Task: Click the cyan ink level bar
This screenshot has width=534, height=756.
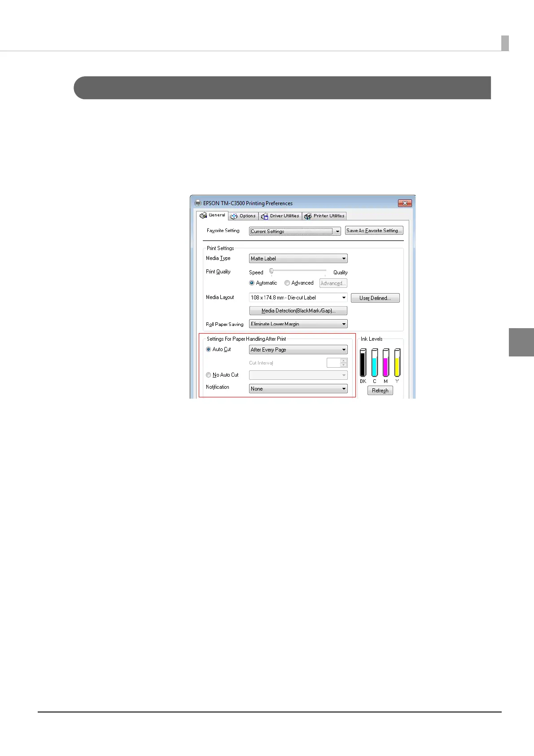Action: (x=375, y=363)
